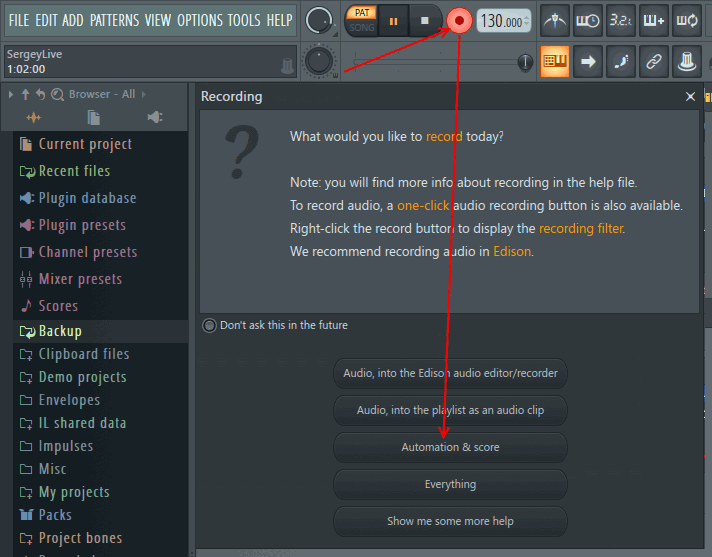Select the plugin icon tab in browser

(154, 118)
